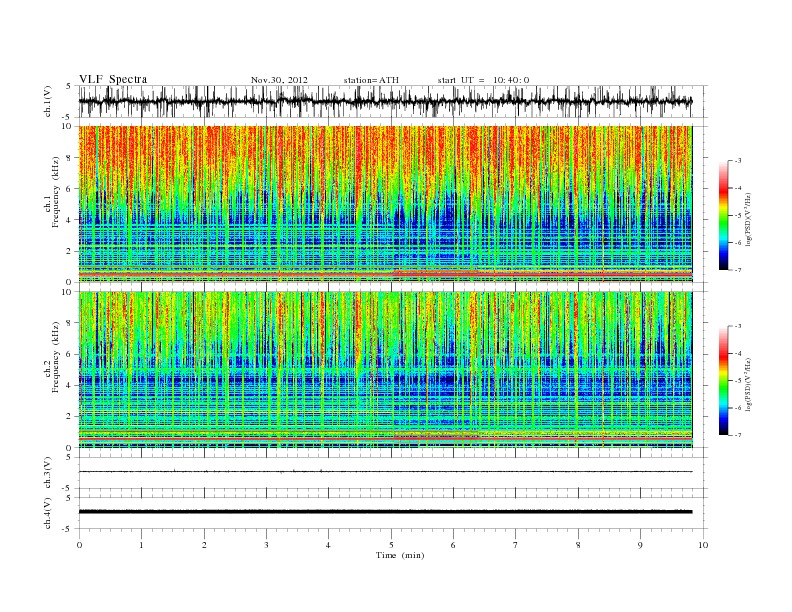Viewport: 792px width, 612px height.
Task: Click the ch.1 log(PSD) colorbar label
Action: pyautogui.click(x=749, y=220)
